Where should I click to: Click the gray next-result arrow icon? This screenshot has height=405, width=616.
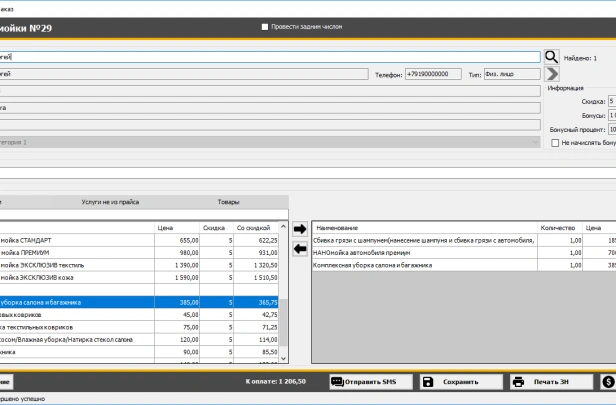pos(551,74)
